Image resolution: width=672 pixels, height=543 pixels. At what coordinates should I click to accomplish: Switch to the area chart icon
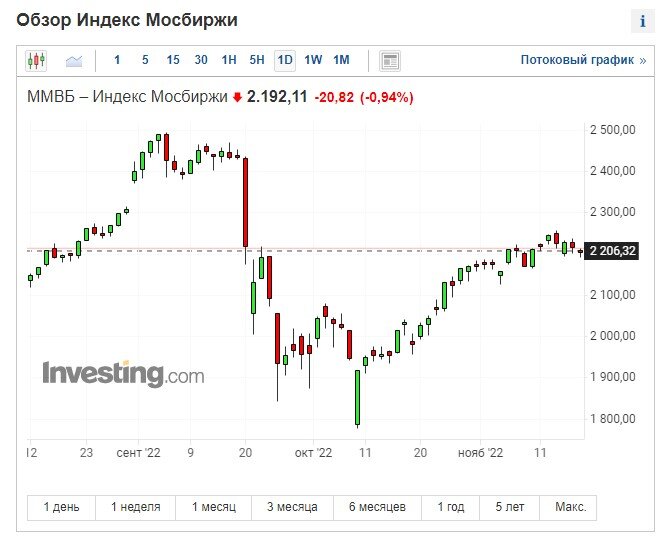tap(74, 61)
